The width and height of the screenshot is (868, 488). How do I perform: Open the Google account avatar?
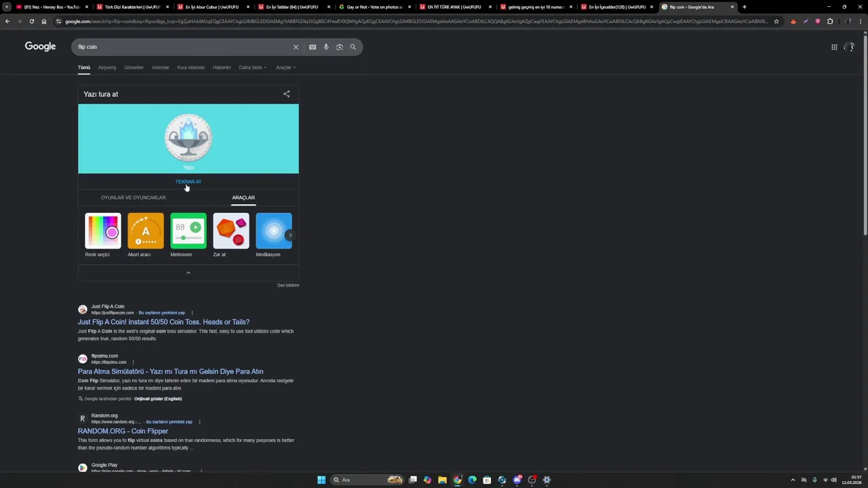[x=850, y=47]
